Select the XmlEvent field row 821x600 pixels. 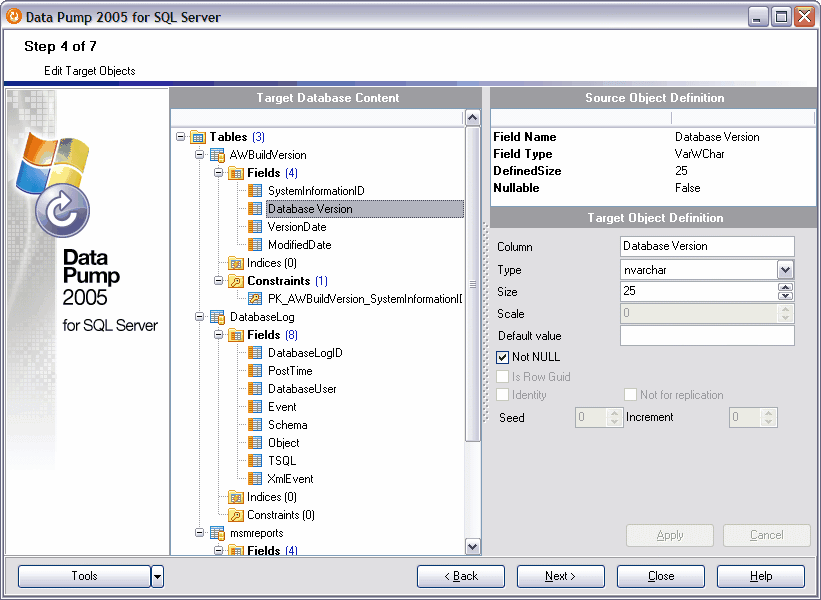(x=291, y=479)
